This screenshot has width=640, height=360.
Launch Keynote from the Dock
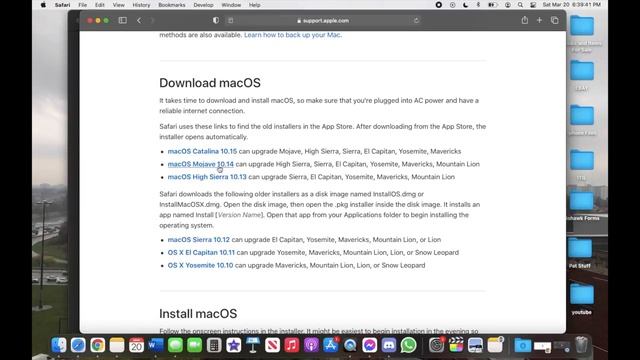coord(253,345)
